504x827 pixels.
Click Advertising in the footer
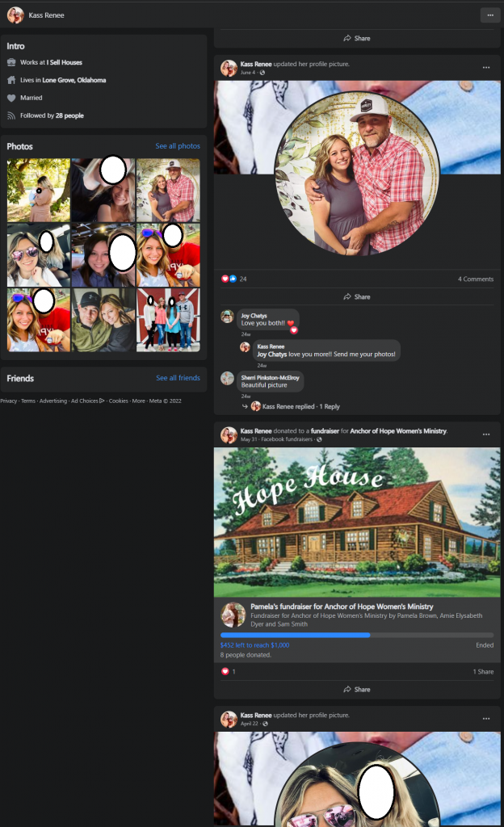click(53, 401)
